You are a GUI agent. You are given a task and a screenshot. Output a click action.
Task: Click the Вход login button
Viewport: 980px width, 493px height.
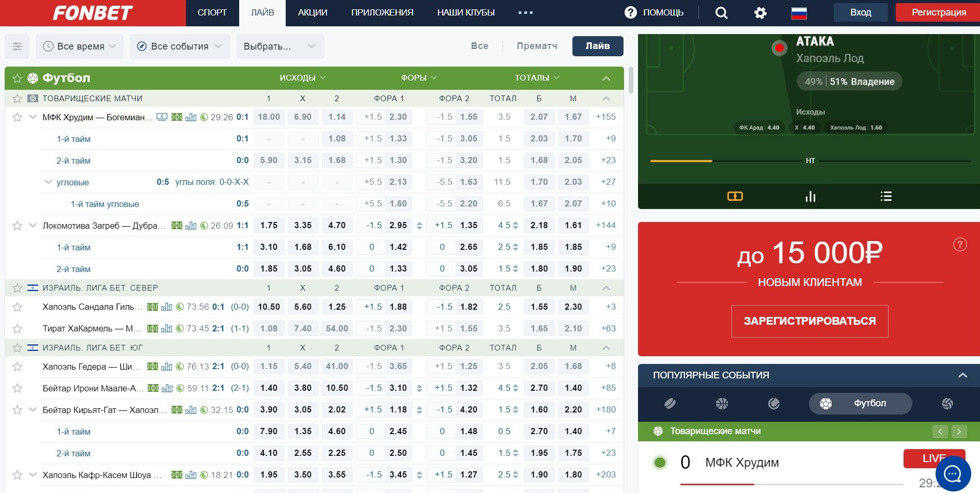861,13
